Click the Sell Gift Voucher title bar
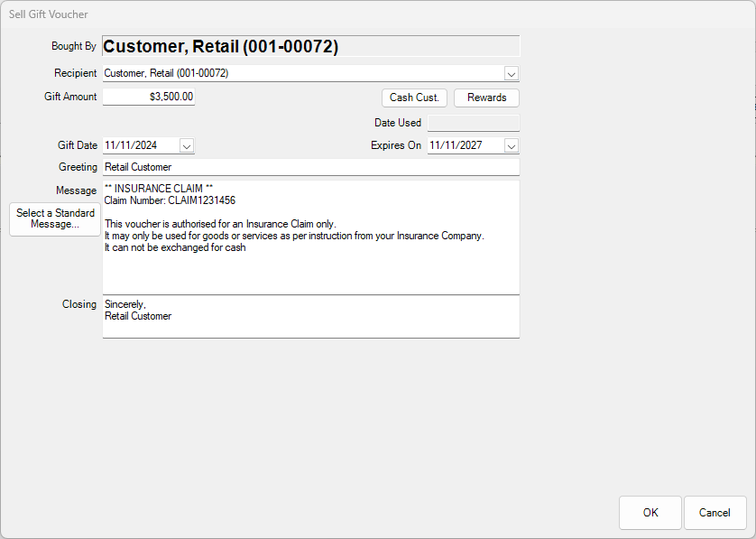This screenshot has height=539, width=756. click(x=49, y=14)
